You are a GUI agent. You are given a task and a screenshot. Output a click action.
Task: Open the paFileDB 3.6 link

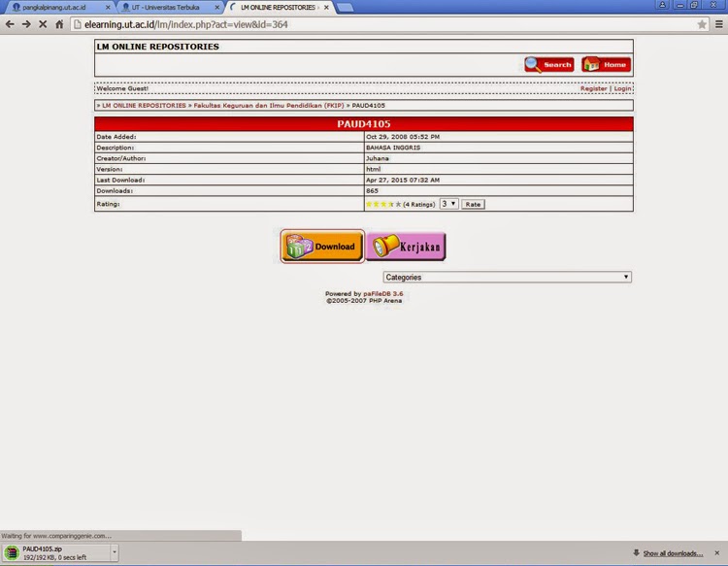coord(383,293)
